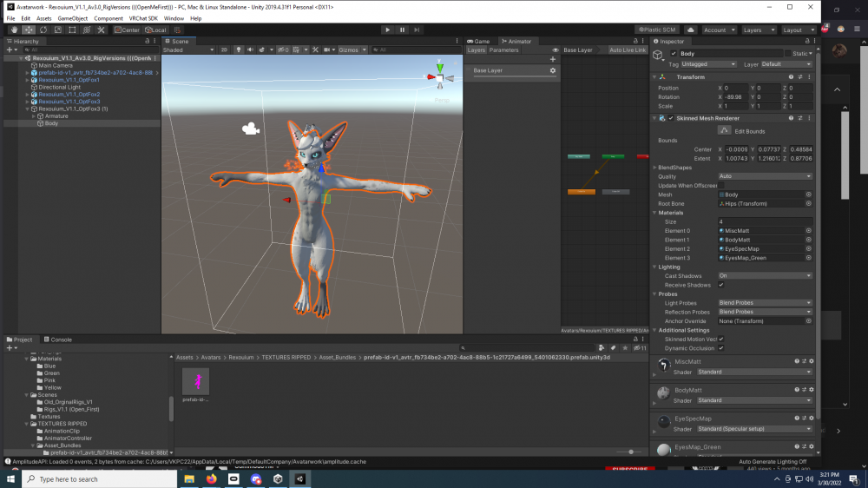
Task: Click the Play button
Action: point(387,30)
